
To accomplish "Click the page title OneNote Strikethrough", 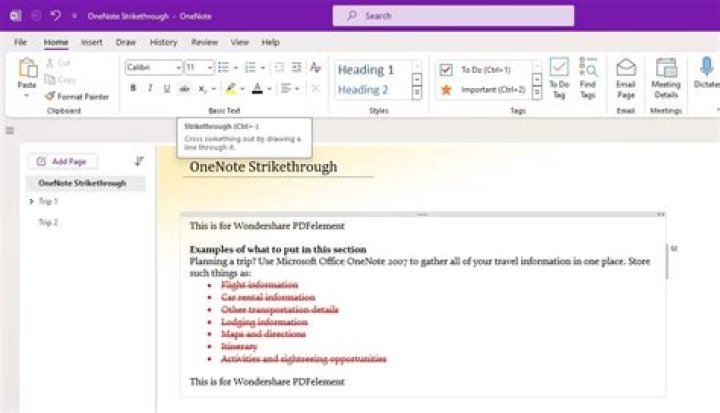I will pos(263,166).
